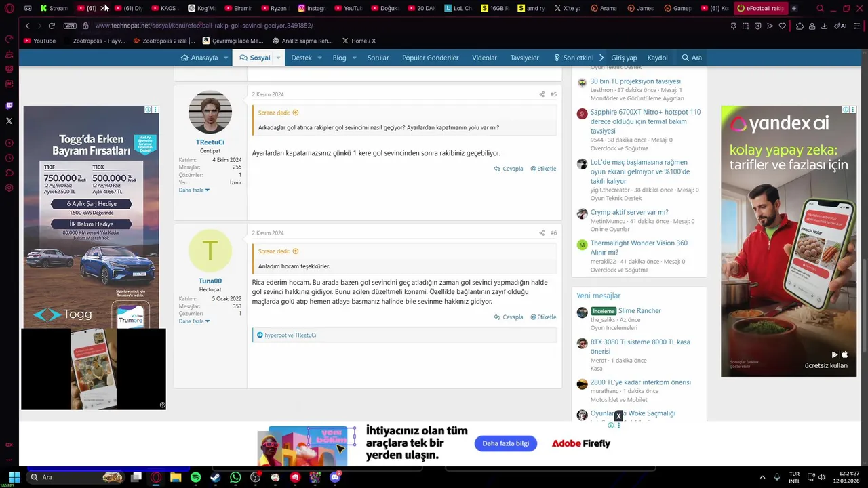Viewport: 868px width, 488px height.
Task: Share post #5 using share icon
Action: pyautogui.click(x=541, y=94)
